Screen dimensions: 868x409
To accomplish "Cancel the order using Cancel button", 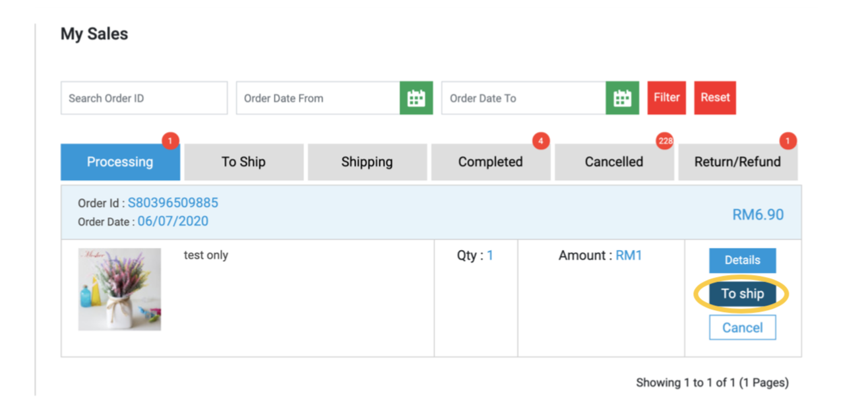I will pos(743,328).
